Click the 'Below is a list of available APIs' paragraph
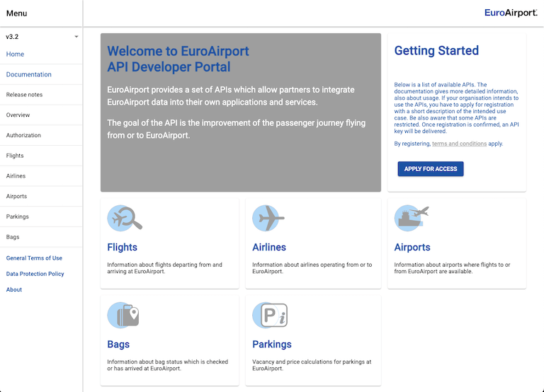The width and height of the screenshot is (544, 392). point(457,108)
